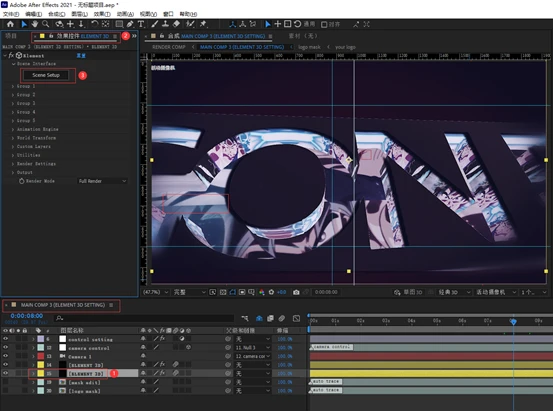The width and height of the screenshot is (554, 412).
Task: Take a snapshot with the camera icon
Action: tap(296, 292)
